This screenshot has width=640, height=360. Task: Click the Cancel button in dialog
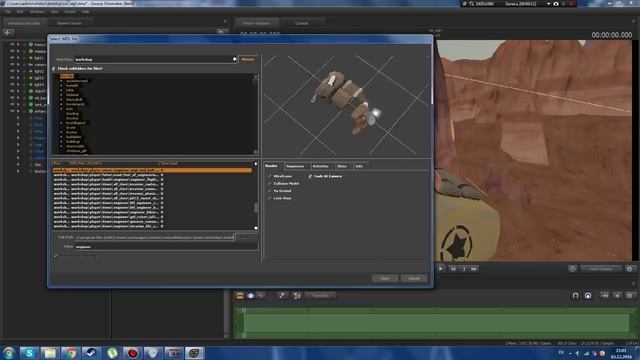pyautogui.click(x=413, y=278)
